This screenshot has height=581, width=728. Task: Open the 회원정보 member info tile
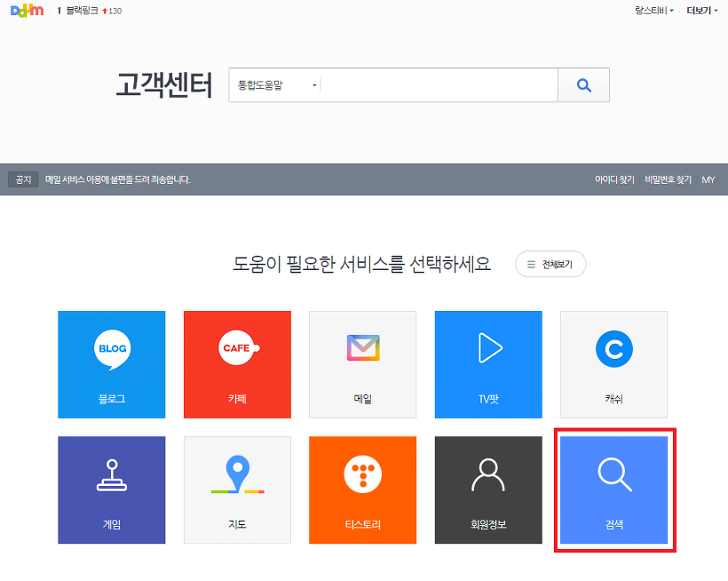488,490
